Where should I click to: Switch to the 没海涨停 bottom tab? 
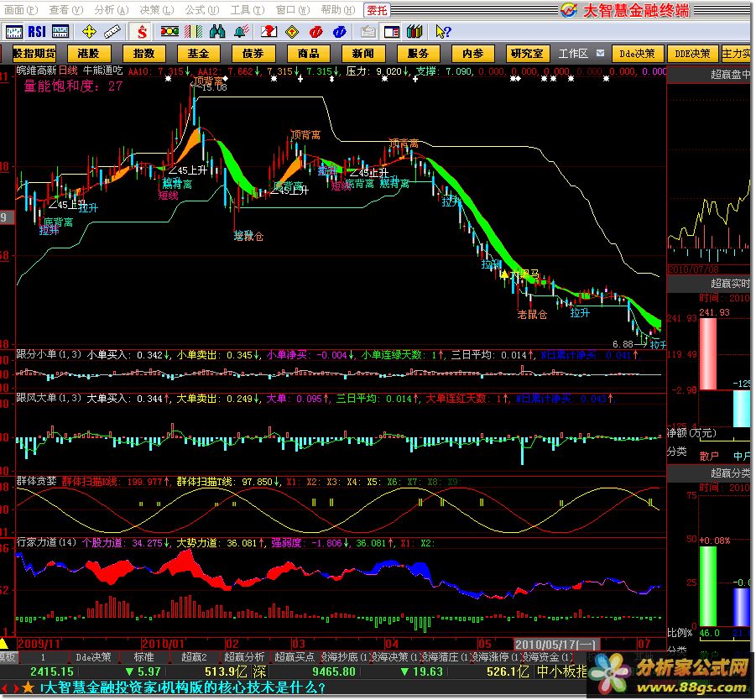(495, 657)
